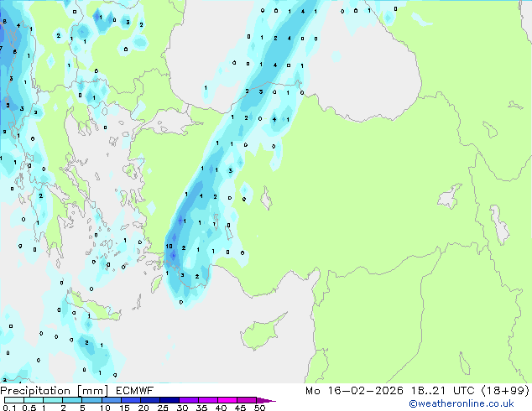Select the 35–40 mm legend color swatch
This screenshot has width=532, height=411.
point(208,400)
